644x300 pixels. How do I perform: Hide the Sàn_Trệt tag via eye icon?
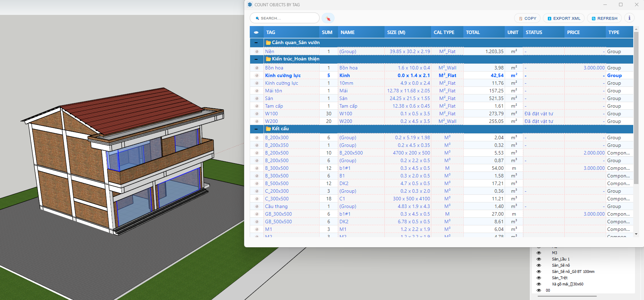[539, 278]
